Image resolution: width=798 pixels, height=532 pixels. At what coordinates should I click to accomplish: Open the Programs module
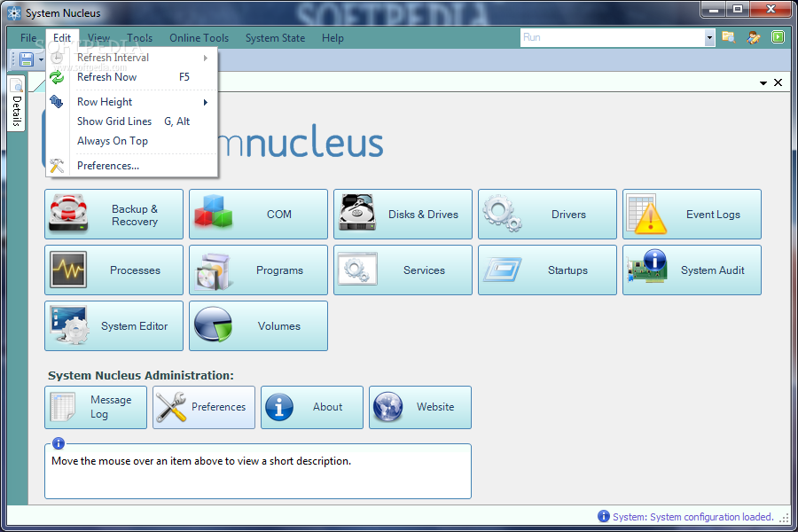click(x=259, y=270)
